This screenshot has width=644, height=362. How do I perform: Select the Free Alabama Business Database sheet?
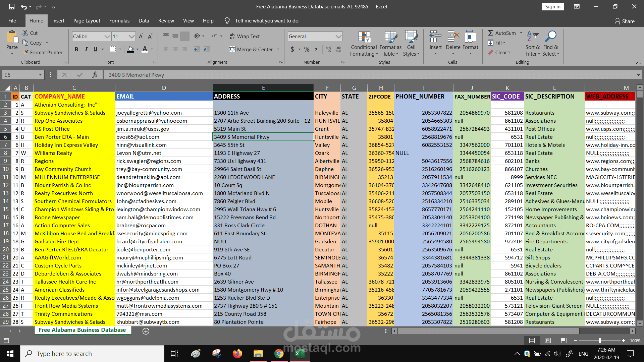point(82,330)
